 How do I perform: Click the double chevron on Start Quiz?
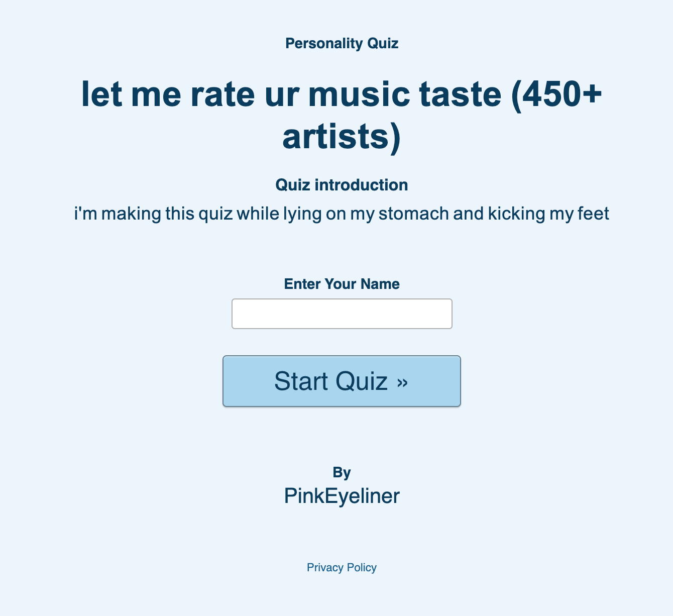[402, 382]
